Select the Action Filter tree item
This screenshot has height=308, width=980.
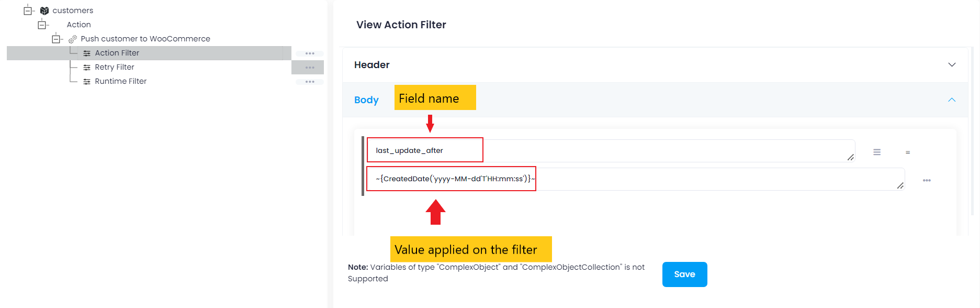[117, 52]
